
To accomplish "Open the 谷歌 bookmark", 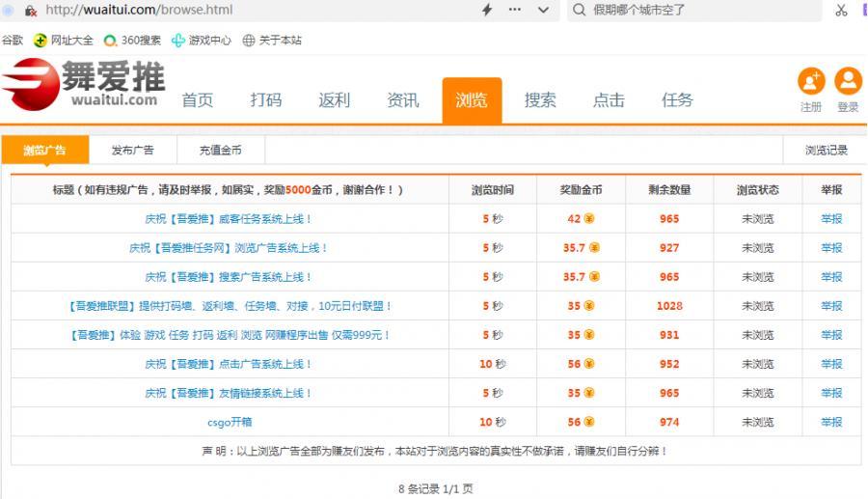I will pyautogui.click(x=13, y=40).
